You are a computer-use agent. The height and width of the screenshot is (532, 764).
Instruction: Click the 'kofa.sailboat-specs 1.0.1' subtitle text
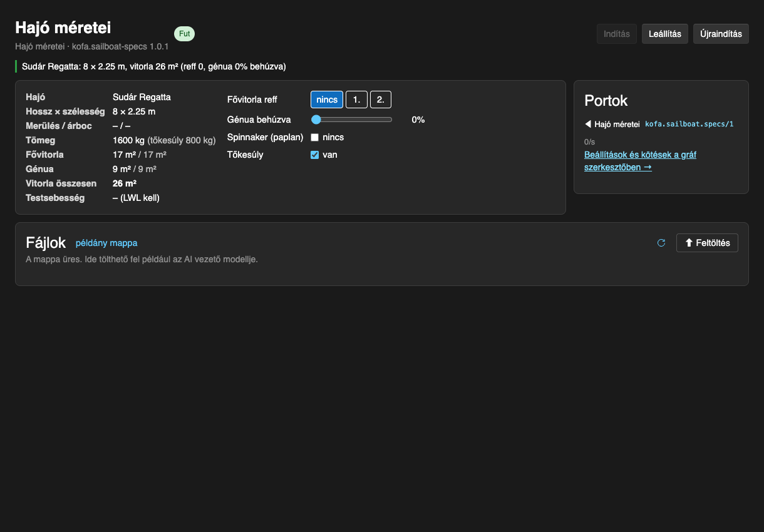[x=120, y=46]
